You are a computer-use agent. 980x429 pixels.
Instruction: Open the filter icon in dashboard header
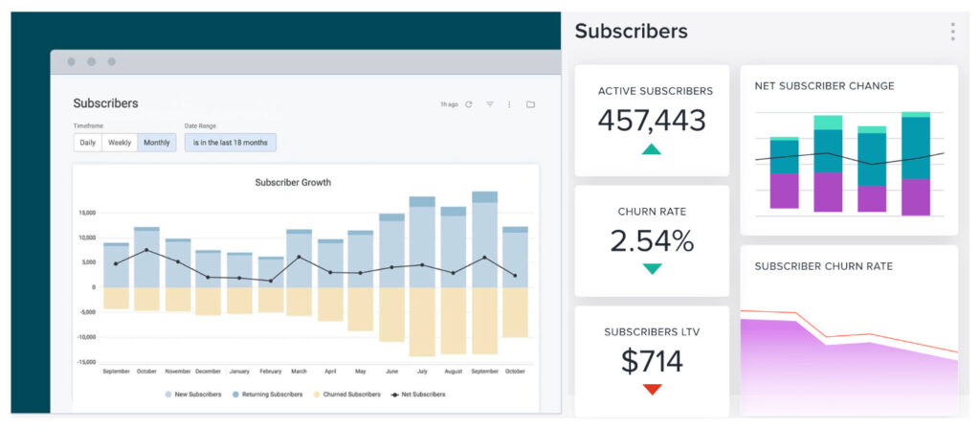coord(490,104)
